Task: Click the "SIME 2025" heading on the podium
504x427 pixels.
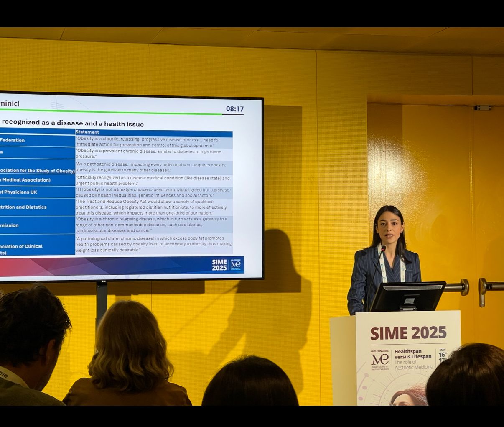Action: tap(408, 333)
